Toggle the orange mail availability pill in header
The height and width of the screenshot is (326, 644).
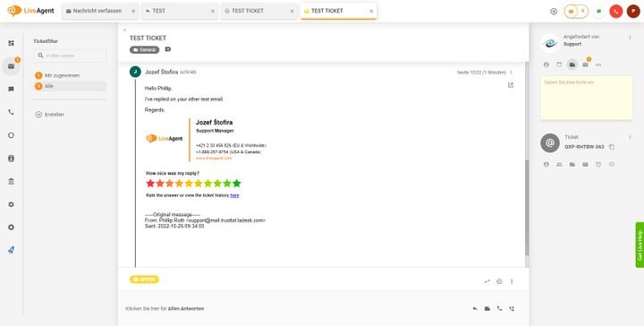click(576, 11)
